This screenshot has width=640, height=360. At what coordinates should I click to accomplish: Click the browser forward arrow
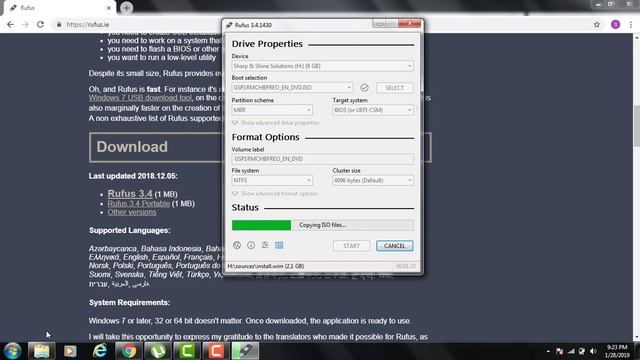tap(25, 24)
